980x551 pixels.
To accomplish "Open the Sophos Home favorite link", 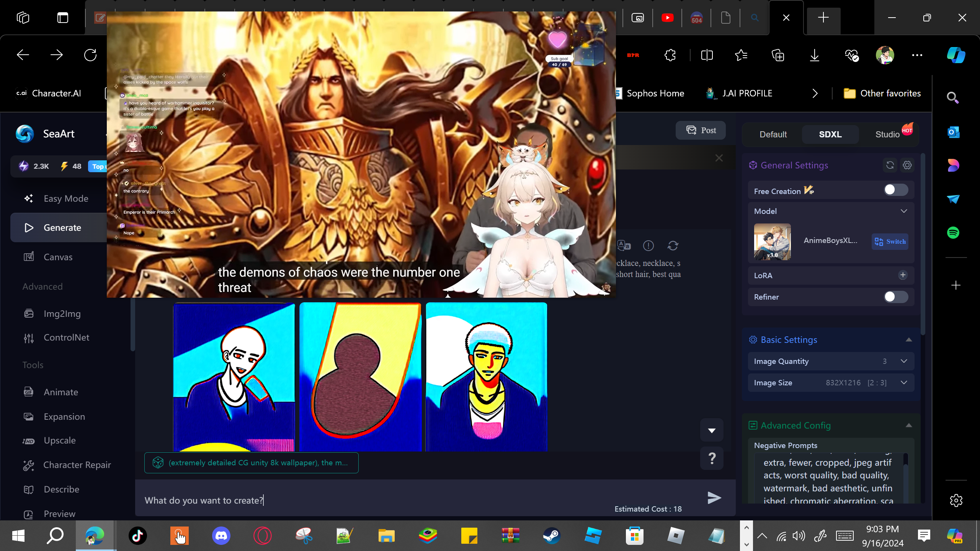I will [650, 93].
